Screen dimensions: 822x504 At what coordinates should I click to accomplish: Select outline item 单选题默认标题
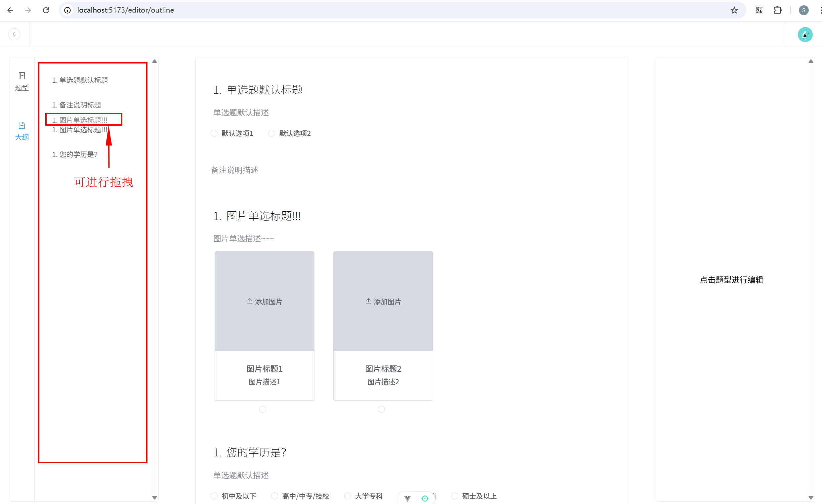tap(80, 80)
